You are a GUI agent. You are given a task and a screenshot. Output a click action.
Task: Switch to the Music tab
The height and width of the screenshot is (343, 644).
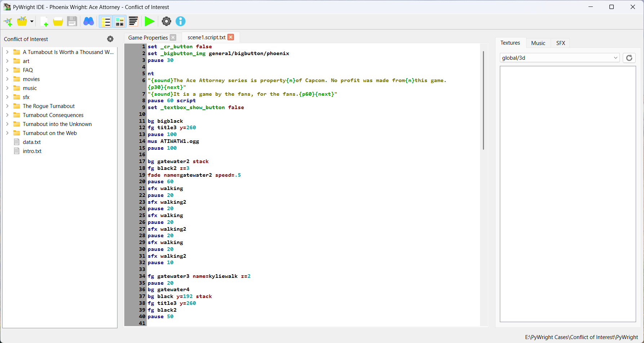point(538,43)
